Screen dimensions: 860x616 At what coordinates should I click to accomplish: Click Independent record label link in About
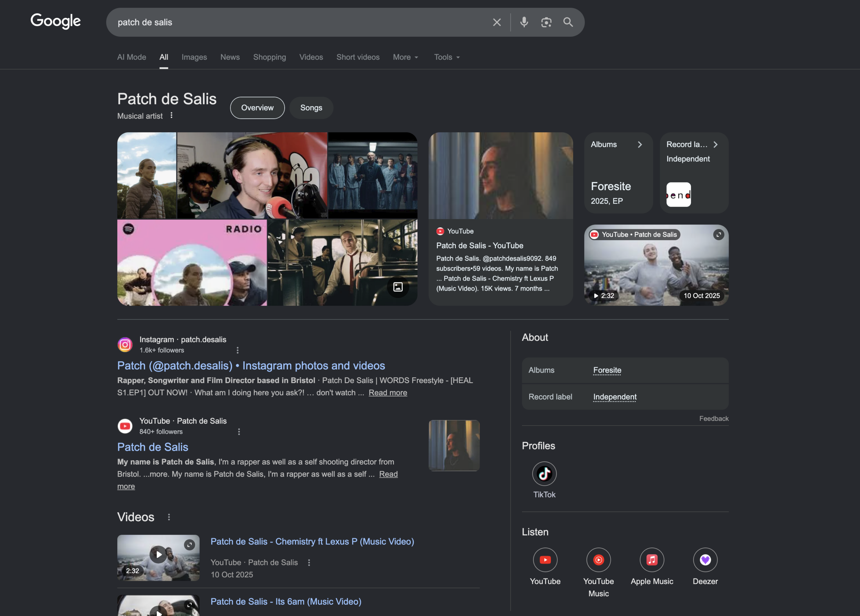615,397
